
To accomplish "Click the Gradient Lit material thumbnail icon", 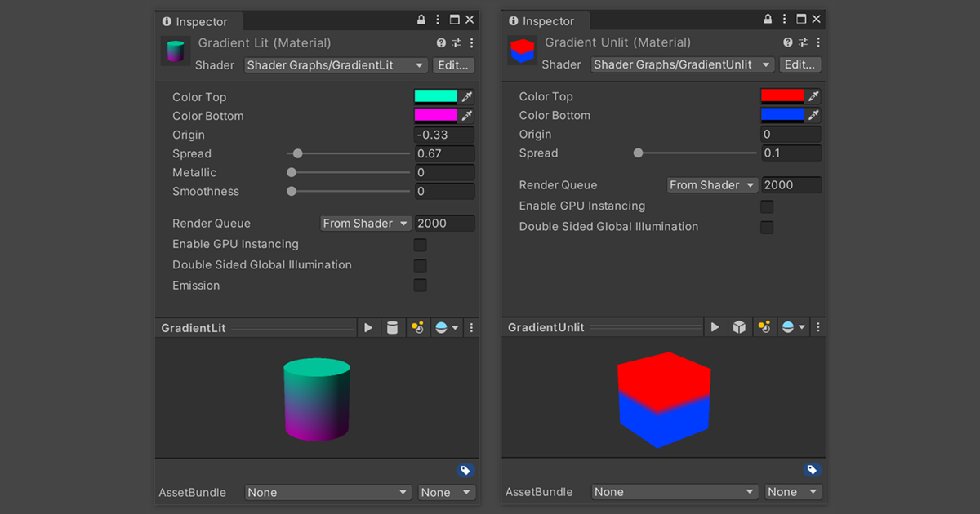I will (x=176, y=52).
